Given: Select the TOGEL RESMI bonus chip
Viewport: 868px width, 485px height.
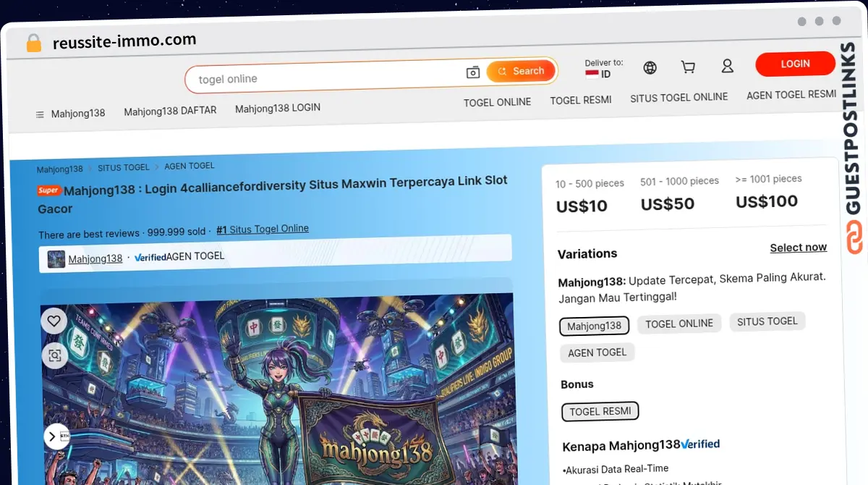Looking at the screenshot, I should click(x=600, y=411).
